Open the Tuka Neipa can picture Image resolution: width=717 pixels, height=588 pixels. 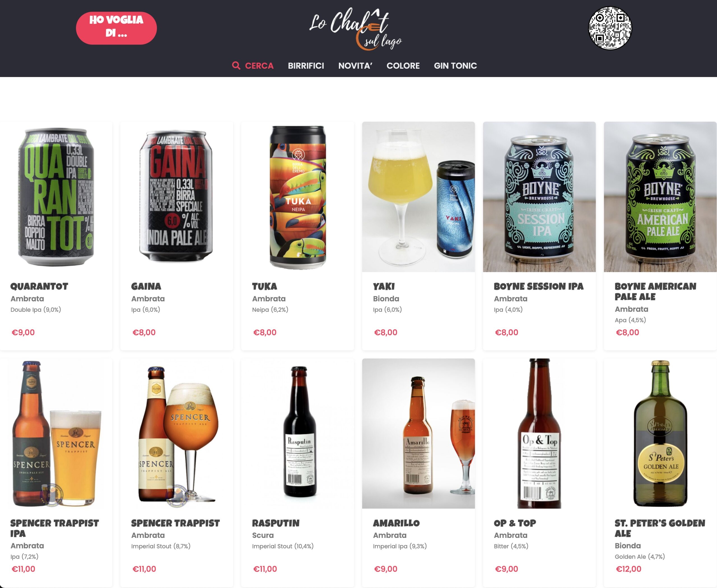pos(297,197)
